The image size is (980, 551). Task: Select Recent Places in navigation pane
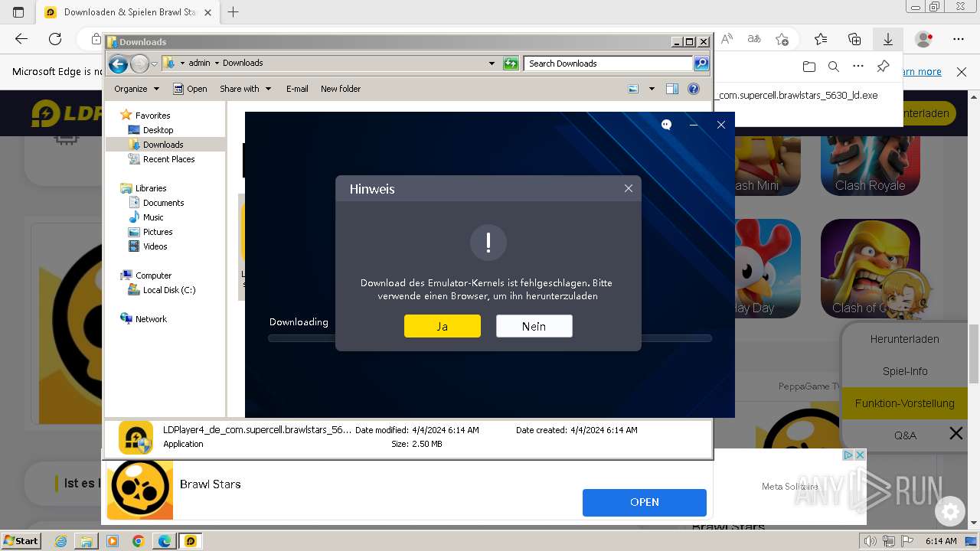[168, 159]
